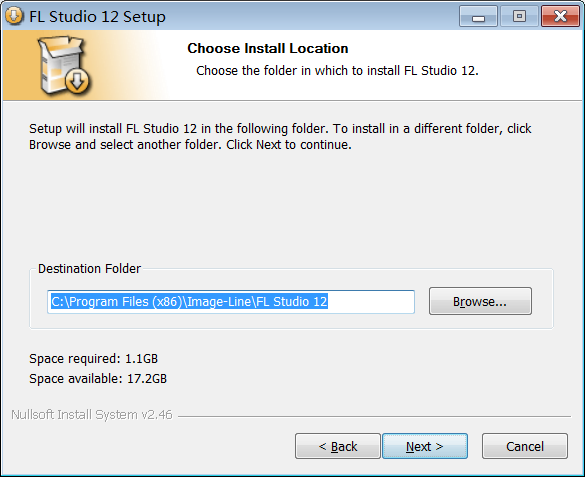Minimize the setup window
The height and width of the screenshot is (477, 585).
tap(478, 16)
